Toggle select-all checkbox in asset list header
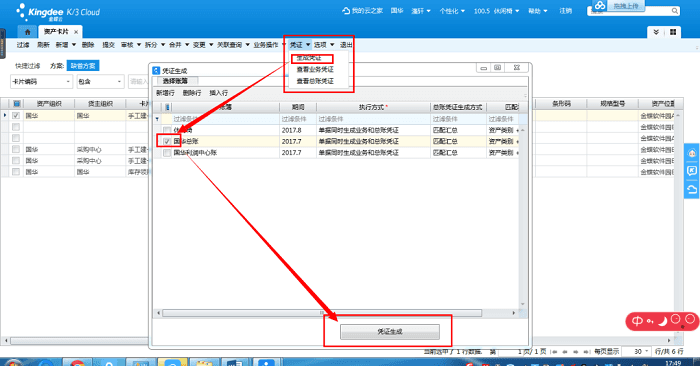The height and width of the screenshot is (366, 700). pos(17,104)
